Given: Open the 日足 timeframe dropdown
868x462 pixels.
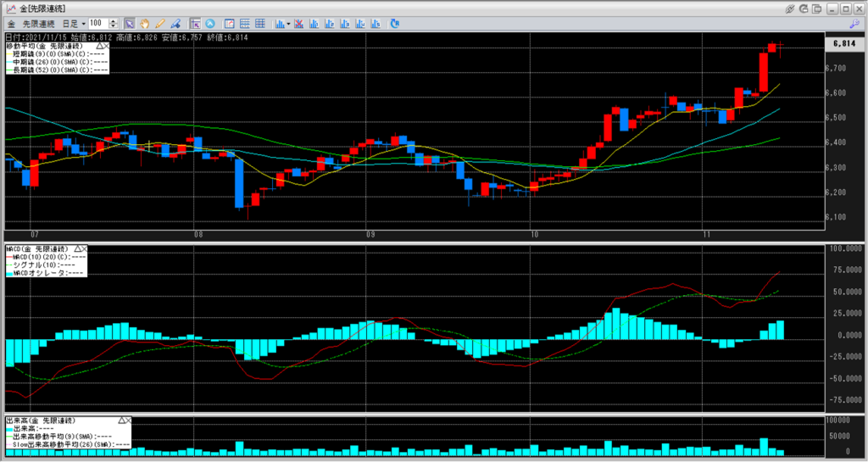Looking at the screenshot, I should 73,24.
